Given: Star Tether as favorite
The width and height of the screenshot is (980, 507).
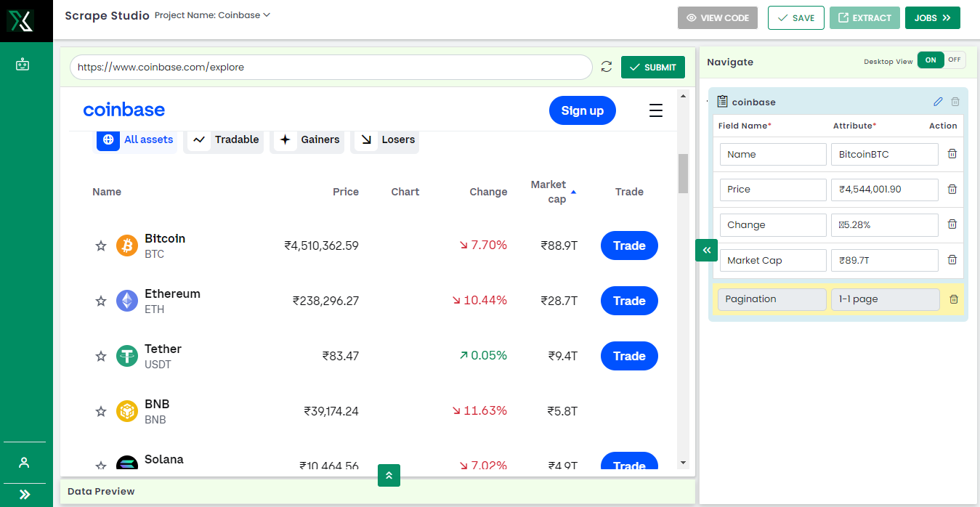Looking at the screenshot, I should tap(101, 357).
